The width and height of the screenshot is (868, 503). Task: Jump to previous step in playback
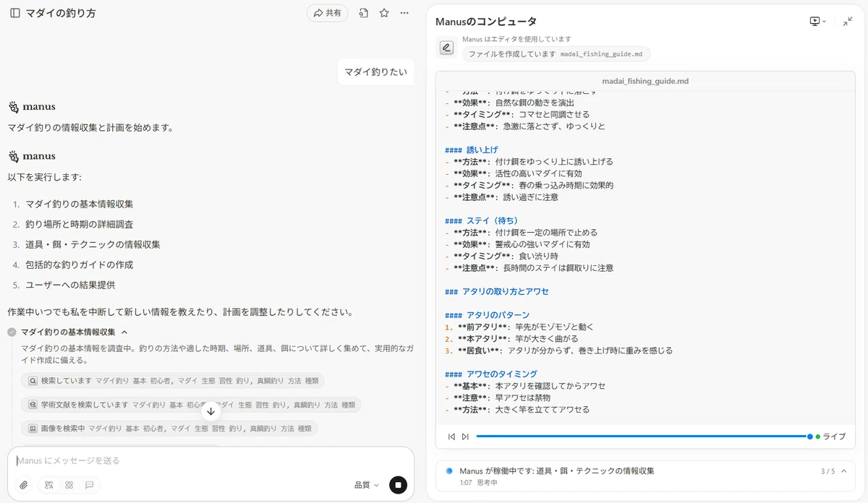[x=452, y=437]
